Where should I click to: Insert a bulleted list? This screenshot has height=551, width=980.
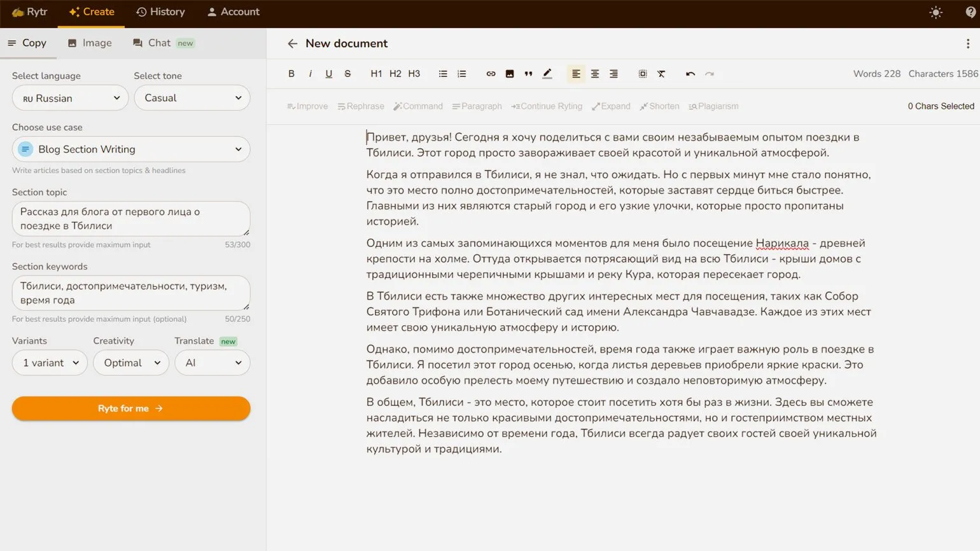click(x=443, y=74)
